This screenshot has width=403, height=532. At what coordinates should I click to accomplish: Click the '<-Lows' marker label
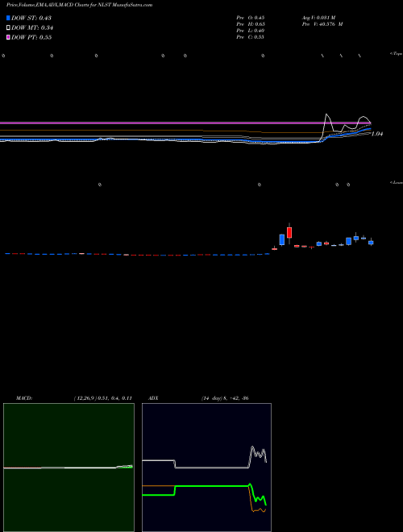[x=397, y=182]
